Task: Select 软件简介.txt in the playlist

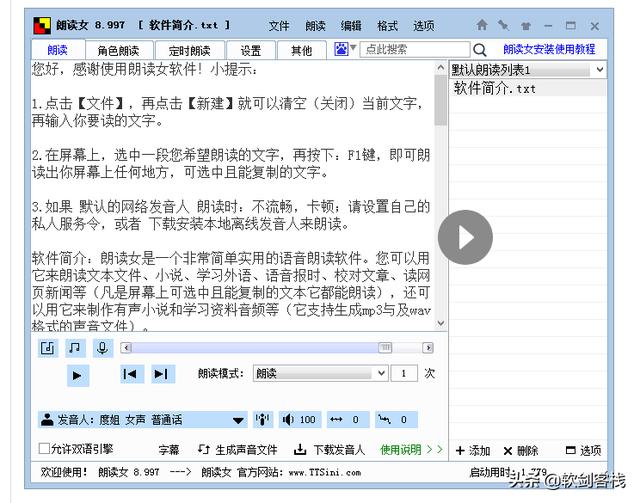Action: [x=528, y=88]
